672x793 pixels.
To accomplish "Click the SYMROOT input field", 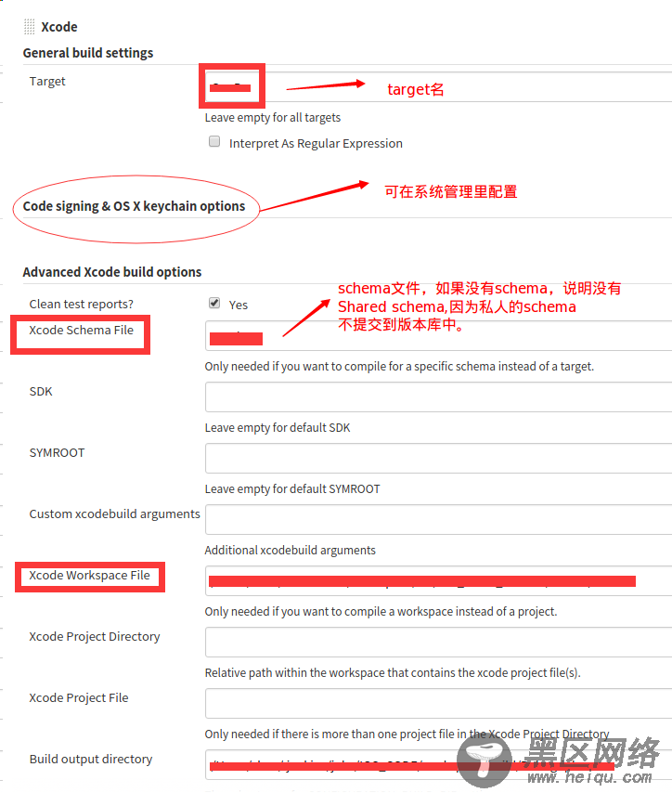I will (438, 458).
